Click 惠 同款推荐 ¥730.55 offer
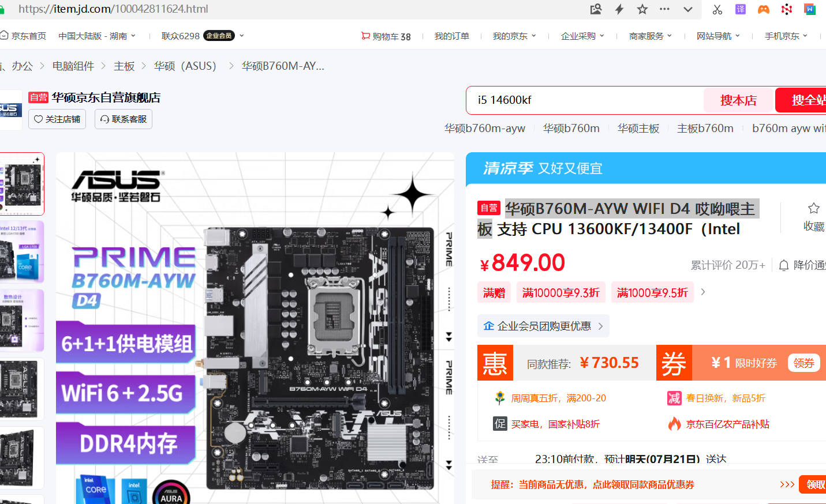The image size is (826, 504). pyautogui.click(x=567, y=363)
